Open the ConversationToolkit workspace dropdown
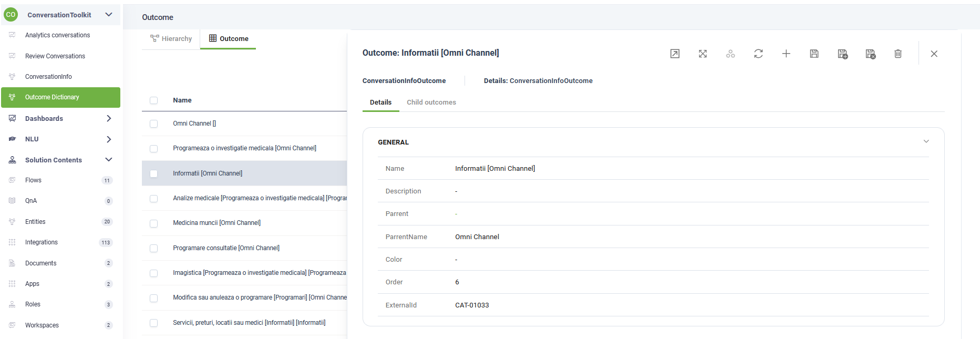 pos(109,15)
